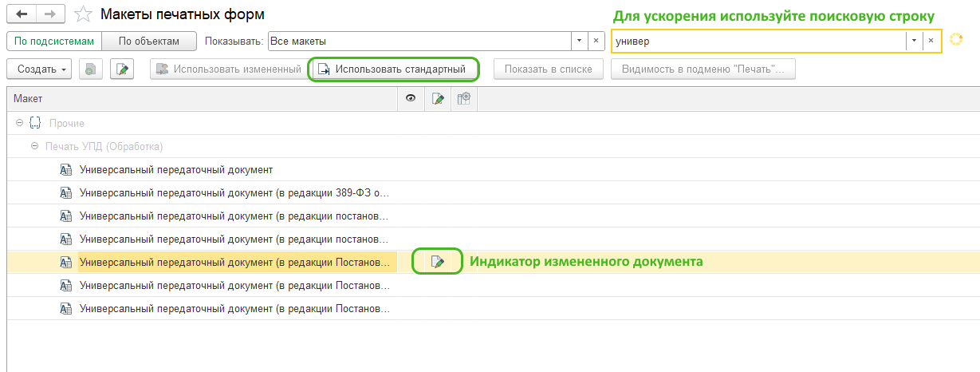Click the search input containing 'универ'

pos(758,41)
